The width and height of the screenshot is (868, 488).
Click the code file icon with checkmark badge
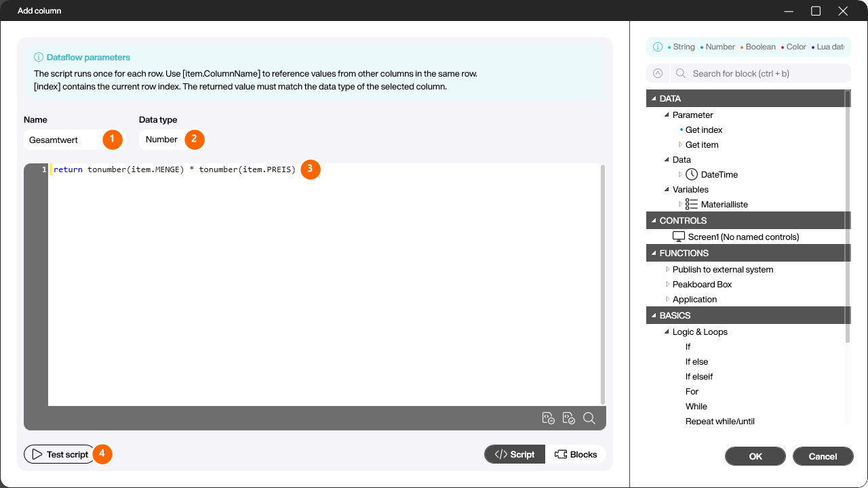(569, 418)
